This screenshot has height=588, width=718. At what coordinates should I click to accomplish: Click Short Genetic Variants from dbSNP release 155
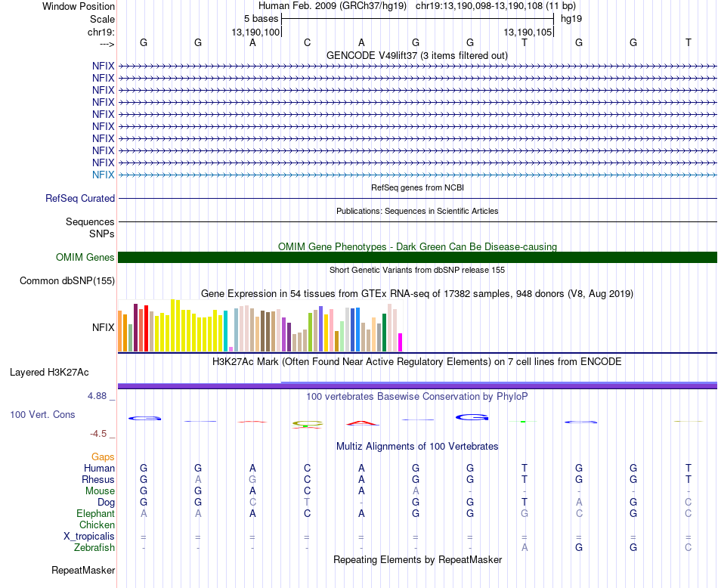(x=417, y=270)
